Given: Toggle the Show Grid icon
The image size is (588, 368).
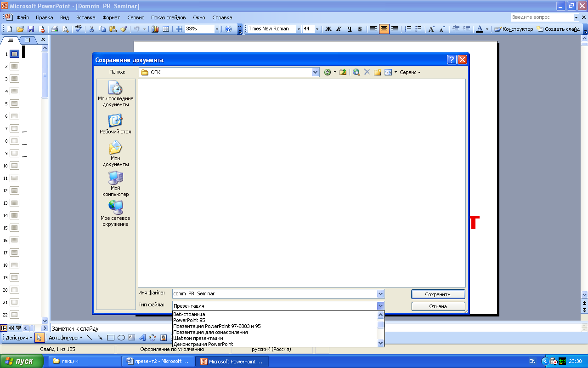Looking at the screenshot, I should coord(179,29).
